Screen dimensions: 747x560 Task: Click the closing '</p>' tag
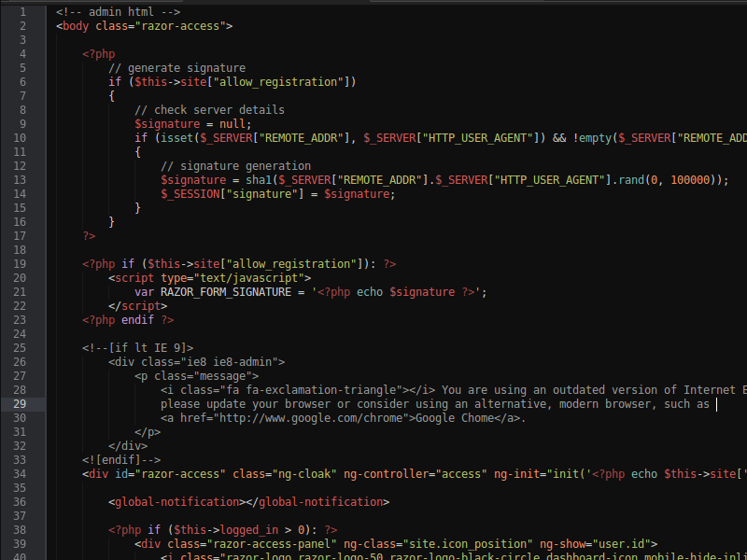pyautogui.click(x=148, y=432)
